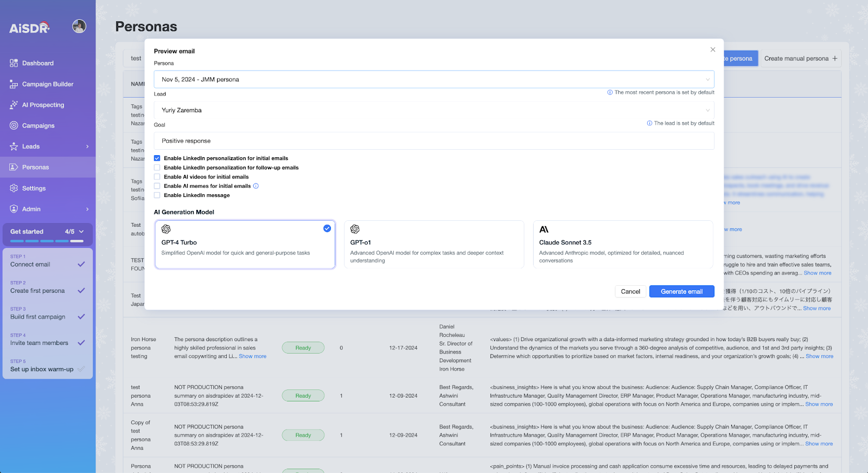Click the AI Prospecting sparkle icon

coord(14,105)
